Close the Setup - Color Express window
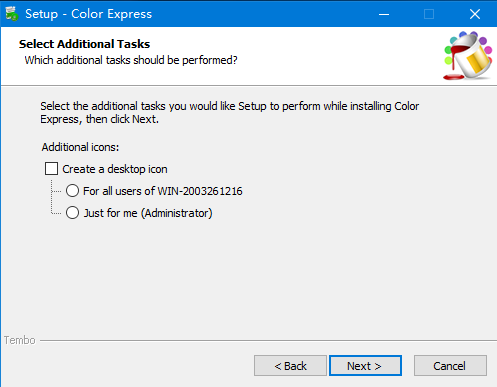 pos(475,14)
